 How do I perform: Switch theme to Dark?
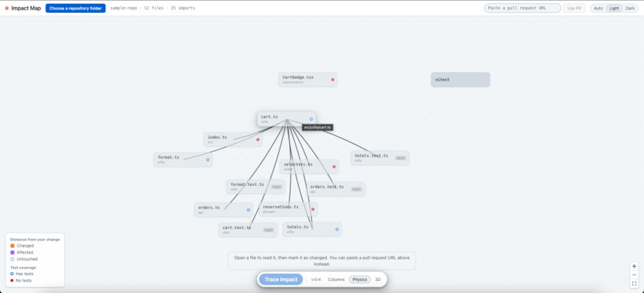pyautogui.click(x=630, y=8)
